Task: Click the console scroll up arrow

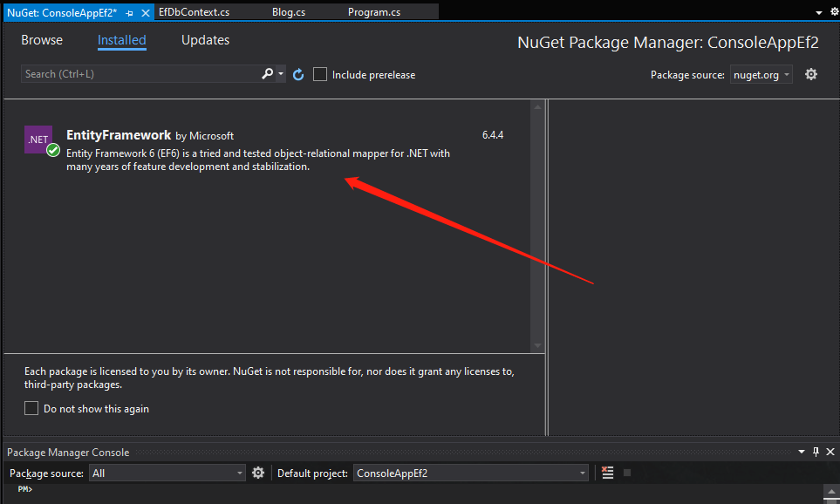Action: pyautogui.click(x=831, y=492)
